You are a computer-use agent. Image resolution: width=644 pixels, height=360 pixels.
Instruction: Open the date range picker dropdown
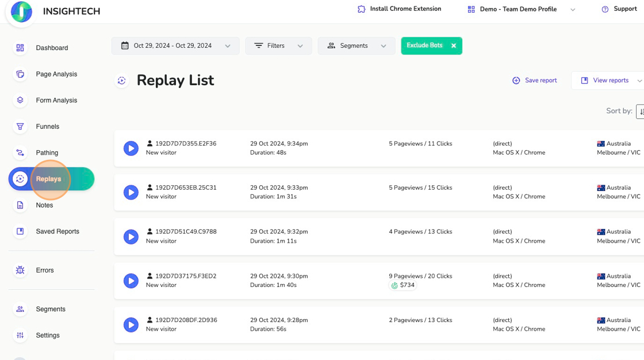(175, 46)
